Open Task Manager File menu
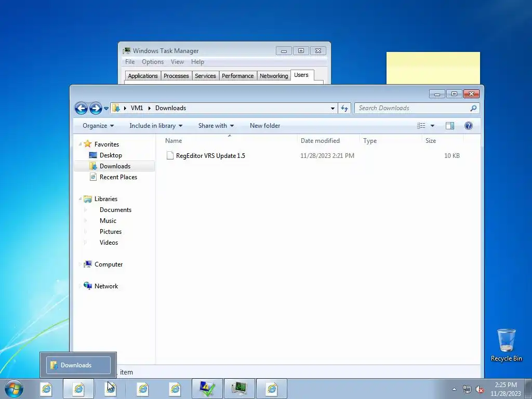Viewport: 532px width, 399px height. (129, 62)
